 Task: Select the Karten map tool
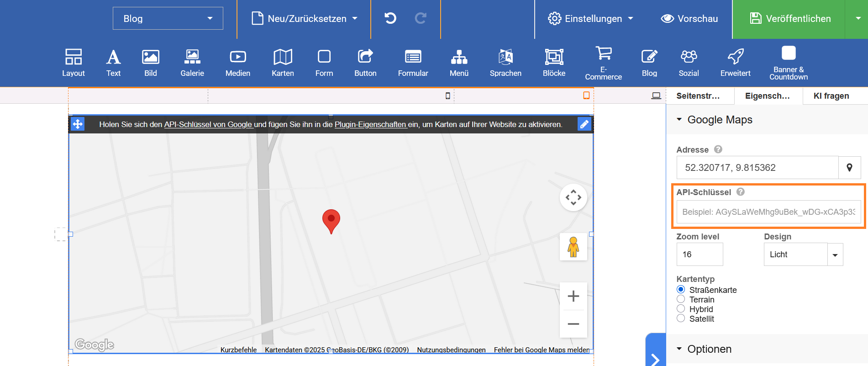click(283, 63)
